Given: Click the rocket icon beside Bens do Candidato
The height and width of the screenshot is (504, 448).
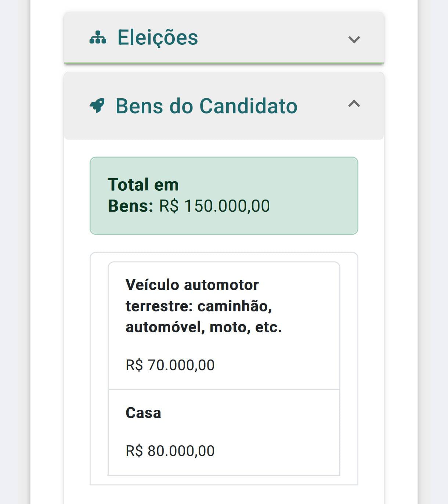Looking at the screenshot, I should [x=97, y=106].
